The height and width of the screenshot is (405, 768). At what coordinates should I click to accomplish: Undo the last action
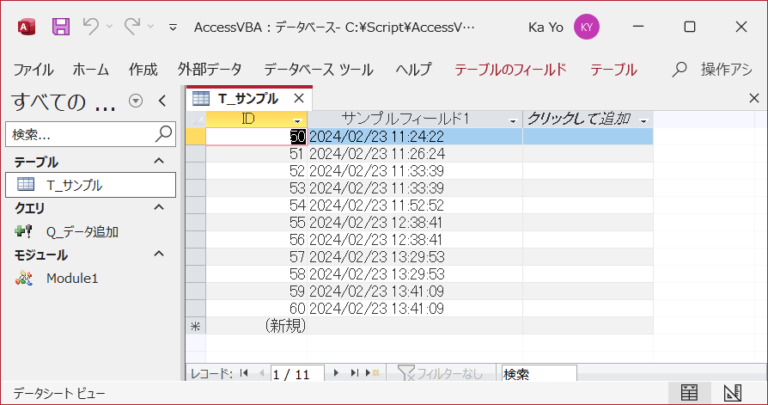click(91, 27)
